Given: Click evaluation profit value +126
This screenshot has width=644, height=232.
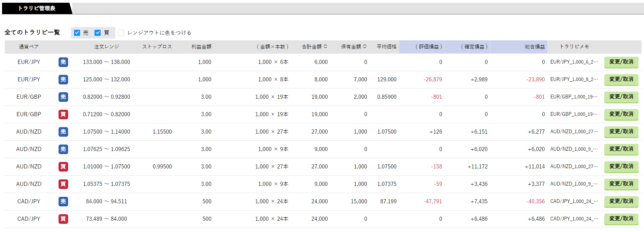Looking at the screenshot, I should [435, 132].
